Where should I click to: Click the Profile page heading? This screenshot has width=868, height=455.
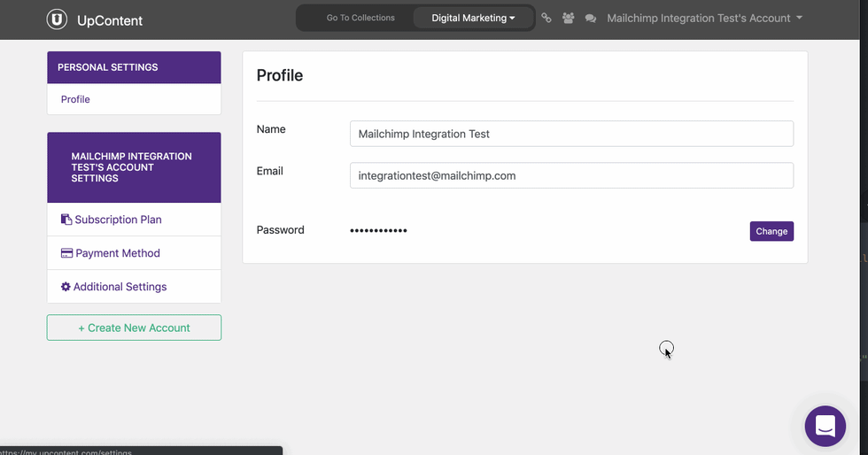[280, 75]
